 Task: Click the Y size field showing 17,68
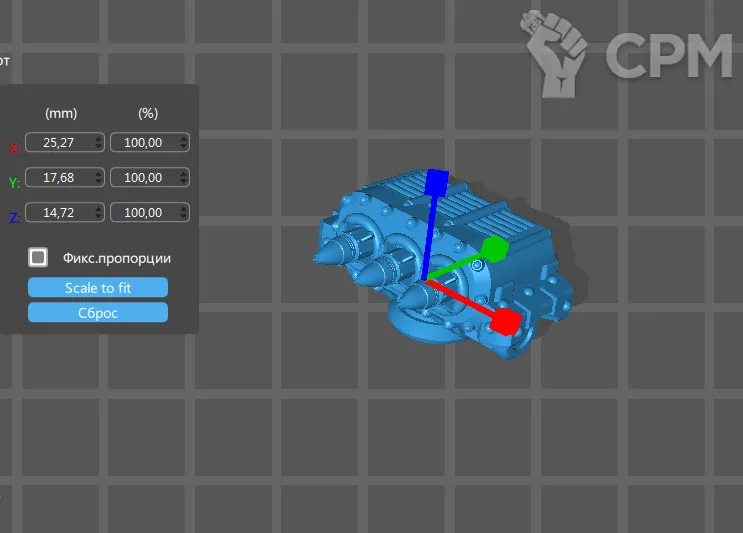pos(59,178)
